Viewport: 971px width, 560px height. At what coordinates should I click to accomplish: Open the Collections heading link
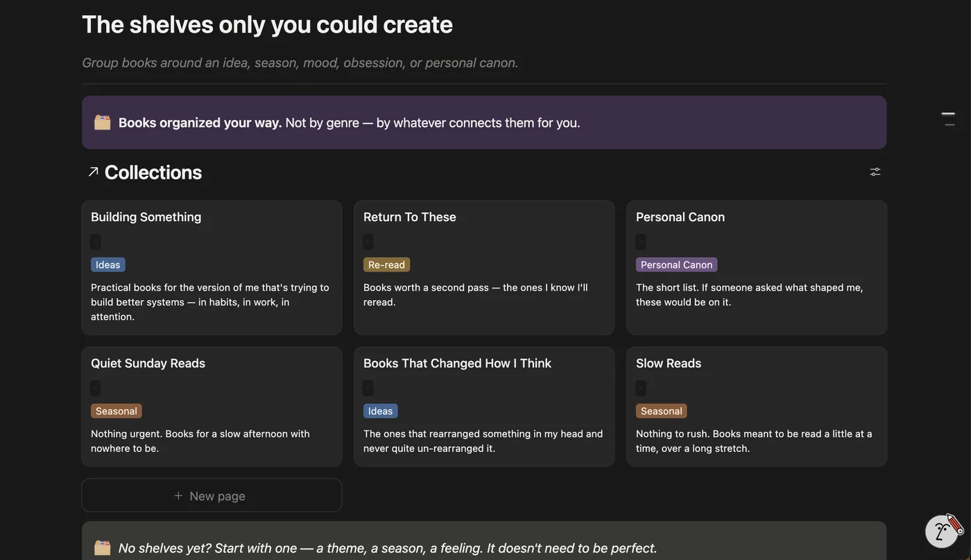tap(153, 172)
